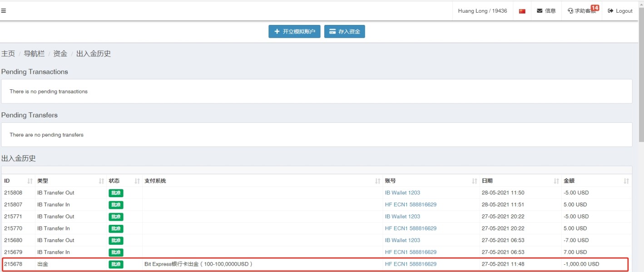
Task: Open IB Wallet 1203 link in row 215680
Action: coord(402,240)
